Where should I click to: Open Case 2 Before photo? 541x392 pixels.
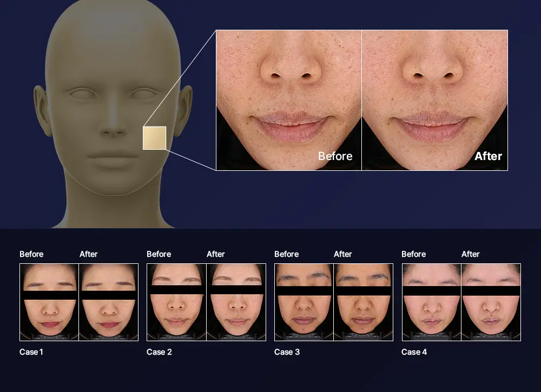tap(177, 302)
